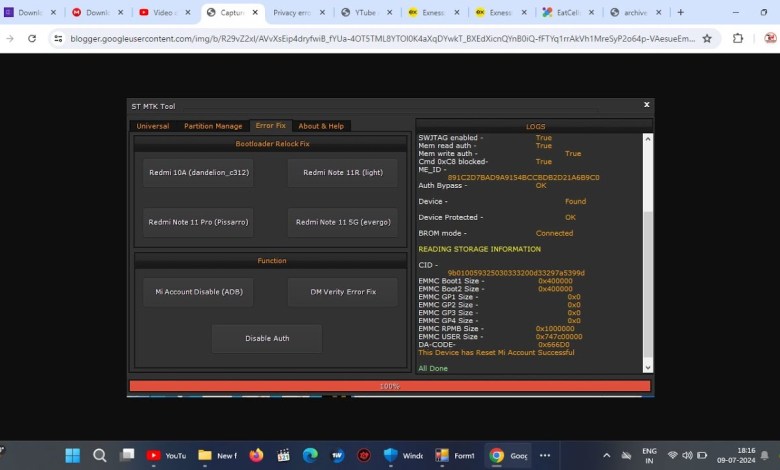This screenshot has width=780, height=470.
Task: Click the Redmi 10A (dandelion_c312) button
Action: point(199,172)
